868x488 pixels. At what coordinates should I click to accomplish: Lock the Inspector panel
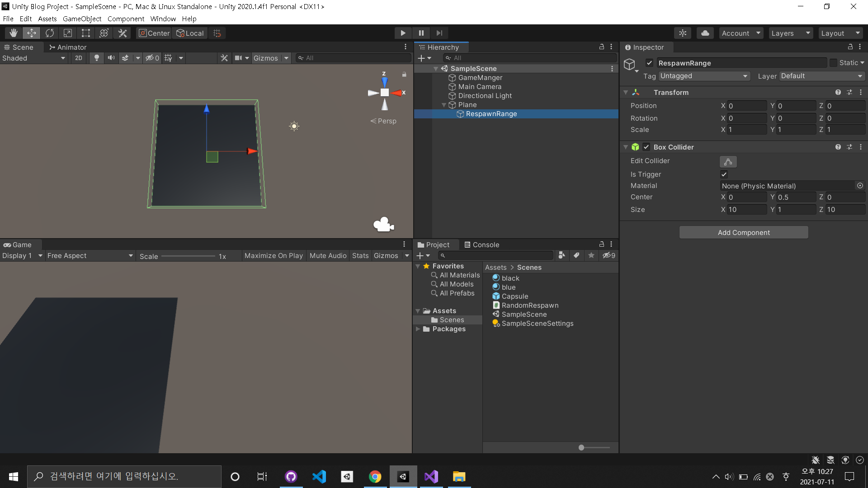[850, 47]
